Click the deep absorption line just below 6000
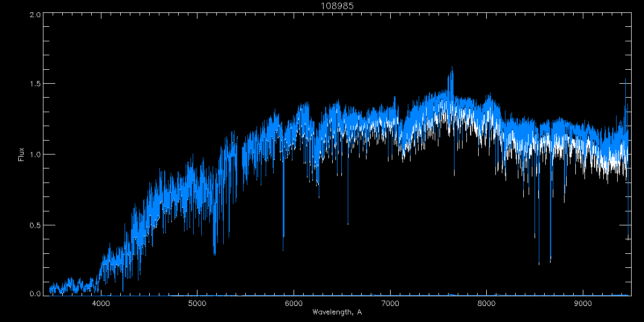Viewport: 644px width, 322px height. [283, 236]
